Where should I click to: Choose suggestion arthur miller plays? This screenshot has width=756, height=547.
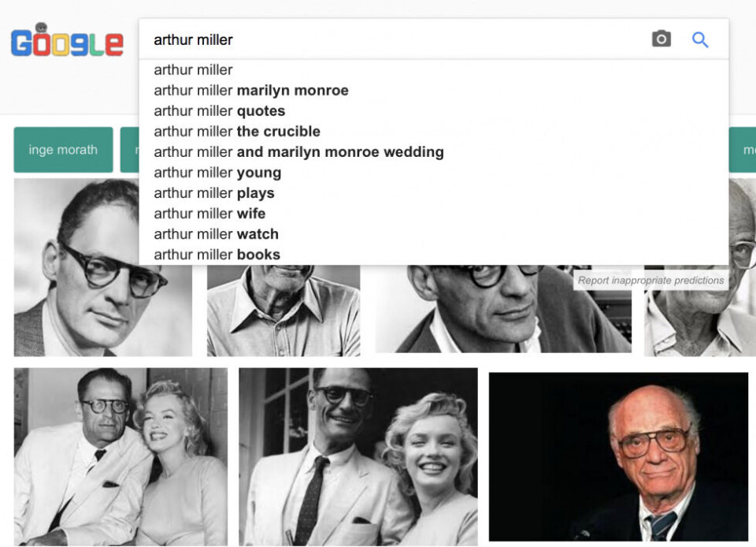[x=434, y=193]
